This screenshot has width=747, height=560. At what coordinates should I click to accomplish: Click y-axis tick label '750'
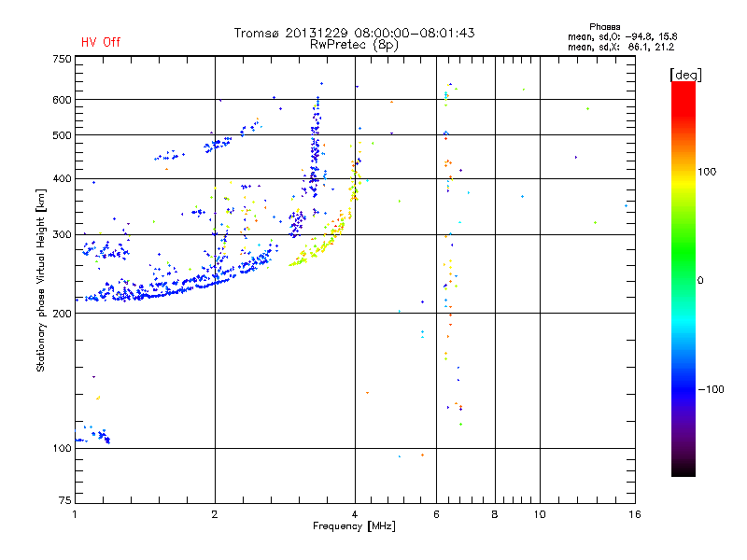62,59
